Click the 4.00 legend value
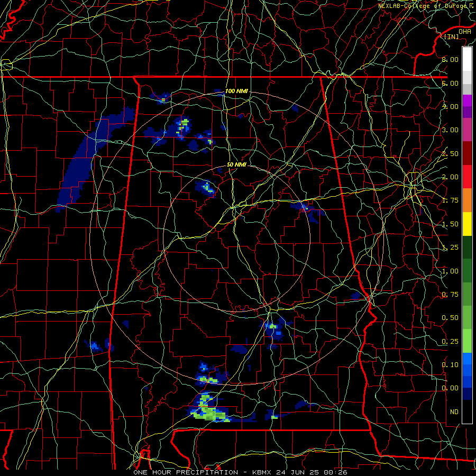 [450, 106]
